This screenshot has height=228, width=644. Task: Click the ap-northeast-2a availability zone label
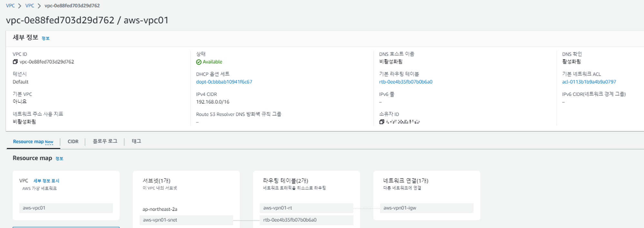[x=160, y=209]
